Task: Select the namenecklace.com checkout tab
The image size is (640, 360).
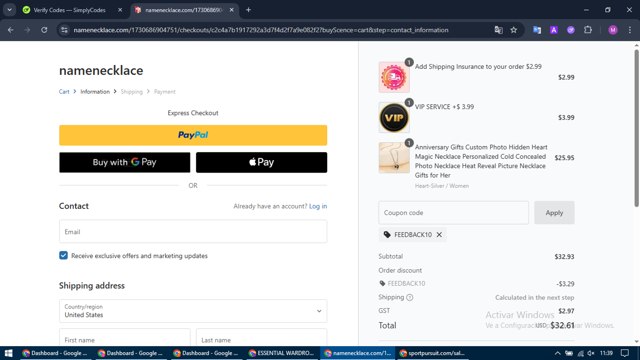Action: (x=184, y=10)
